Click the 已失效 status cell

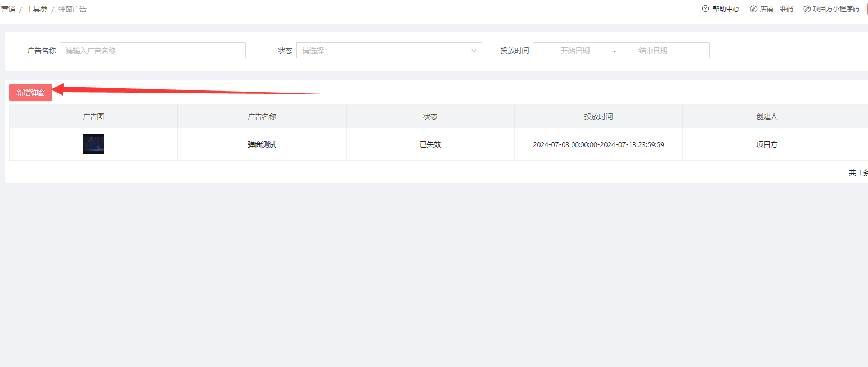coord(430,144)
